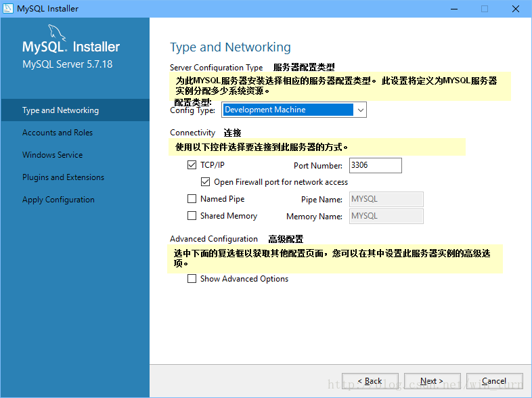This screenshot has width=532, height=398.
Task: Enable the Named Pipe checkbox
Action: tap(192, 199)
